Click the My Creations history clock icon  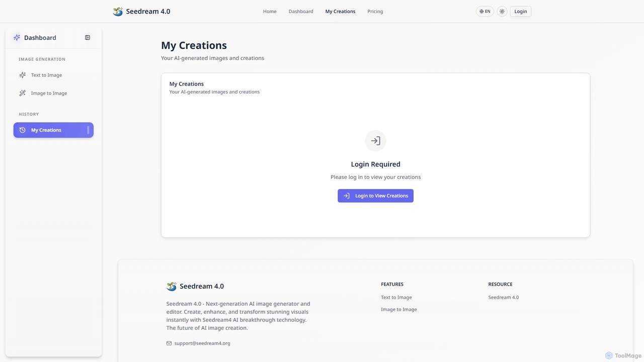click(x=22, y=130)
